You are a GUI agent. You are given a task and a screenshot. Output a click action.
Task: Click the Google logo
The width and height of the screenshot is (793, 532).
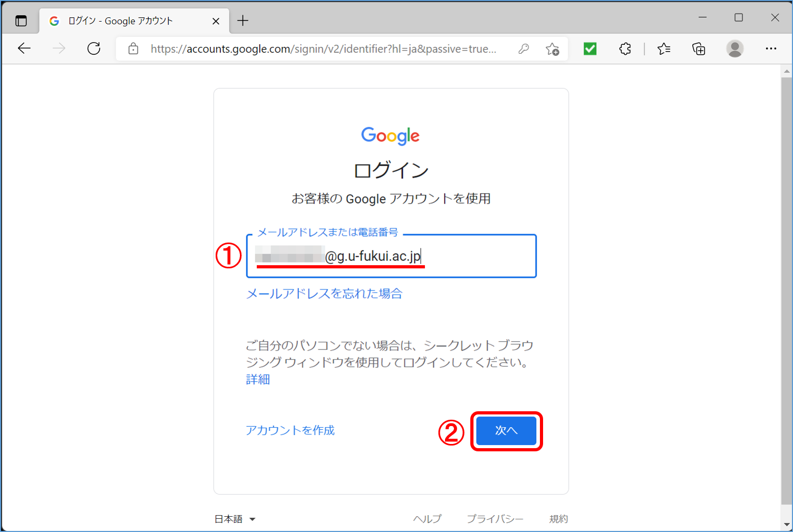pos(391,136)
